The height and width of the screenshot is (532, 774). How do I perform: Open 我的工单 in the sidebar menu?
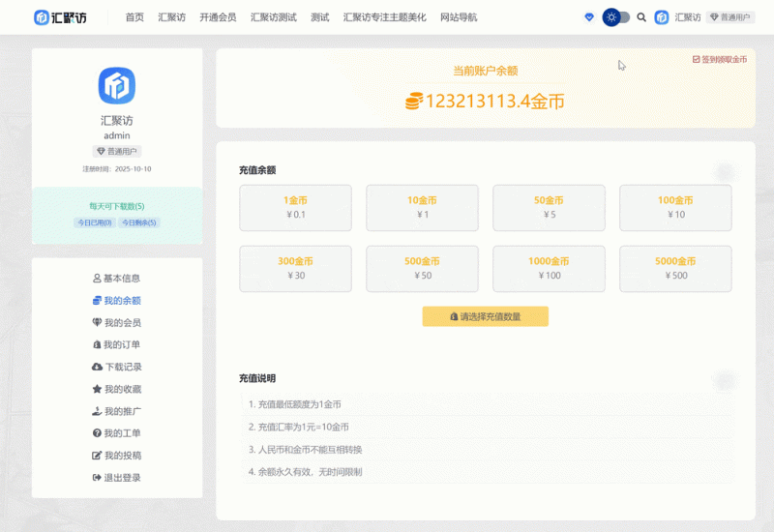117,432
